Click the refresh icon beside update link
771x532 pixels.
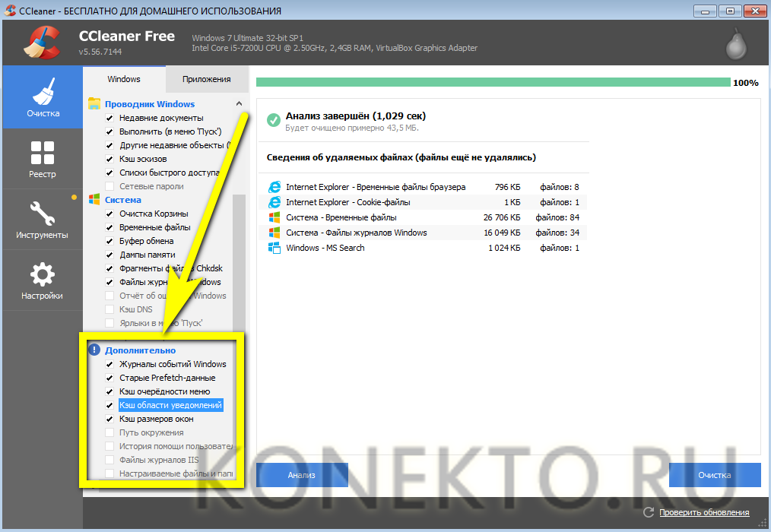[648, 512]
